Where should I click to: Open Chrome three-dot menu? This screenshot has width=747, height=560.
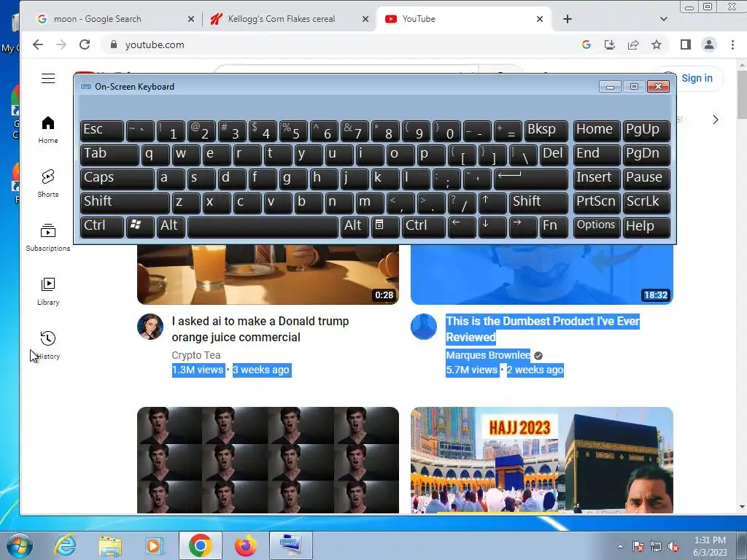732,44
